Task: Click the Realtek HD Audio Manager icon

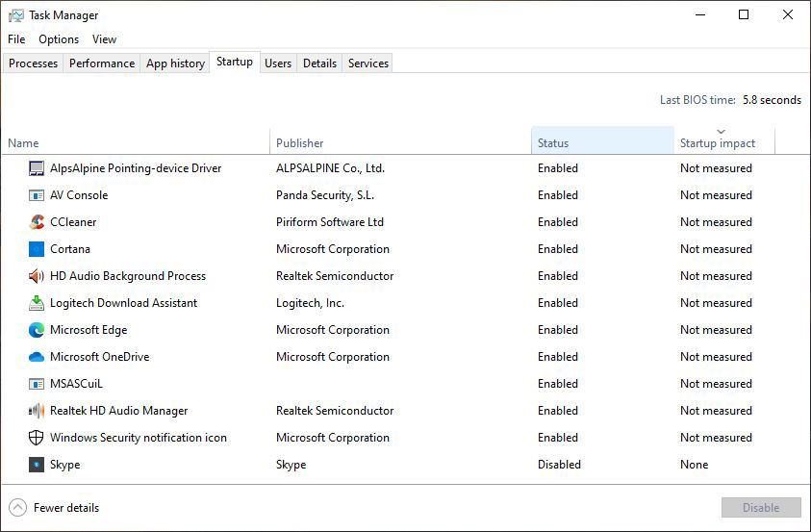Action: pos(37,411)
